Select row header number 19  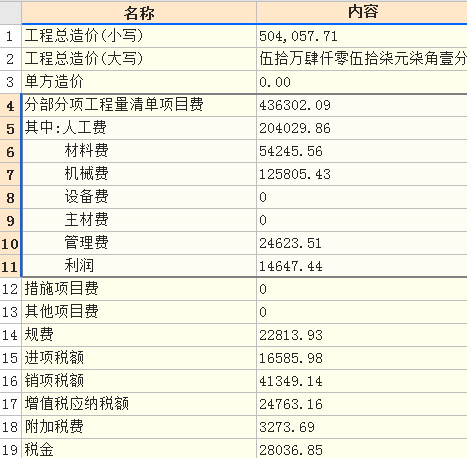tap(10, 449)
